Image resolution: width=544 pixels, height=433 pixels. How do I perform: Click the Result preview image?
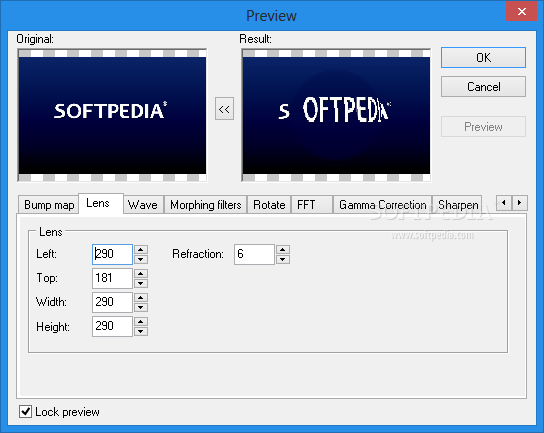point(336,115)
